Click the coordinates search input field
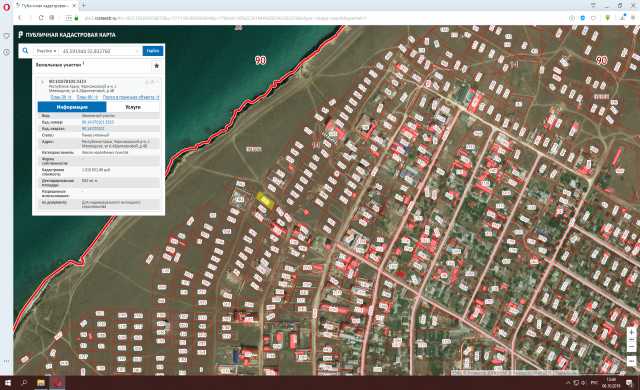The height and width of the screenshot is (390, 640). 100,51
